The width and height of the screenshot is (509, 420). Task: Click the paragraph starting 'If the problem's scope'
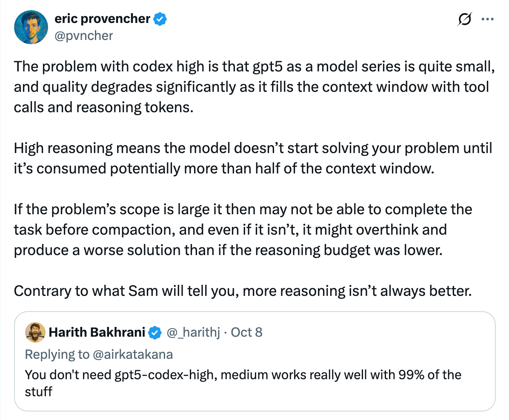(243, 230)
